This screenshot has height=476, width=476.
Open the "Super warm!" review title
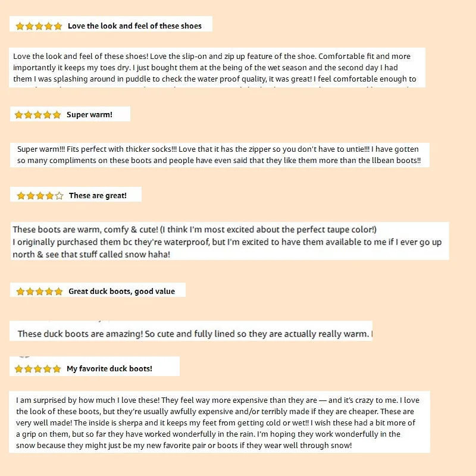(x=89, y=115)
